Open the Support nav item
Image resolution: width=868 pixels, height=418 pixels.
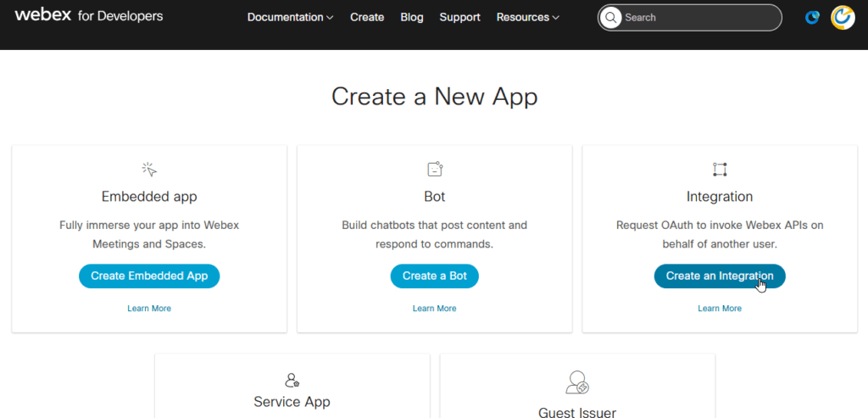[460, 17]
